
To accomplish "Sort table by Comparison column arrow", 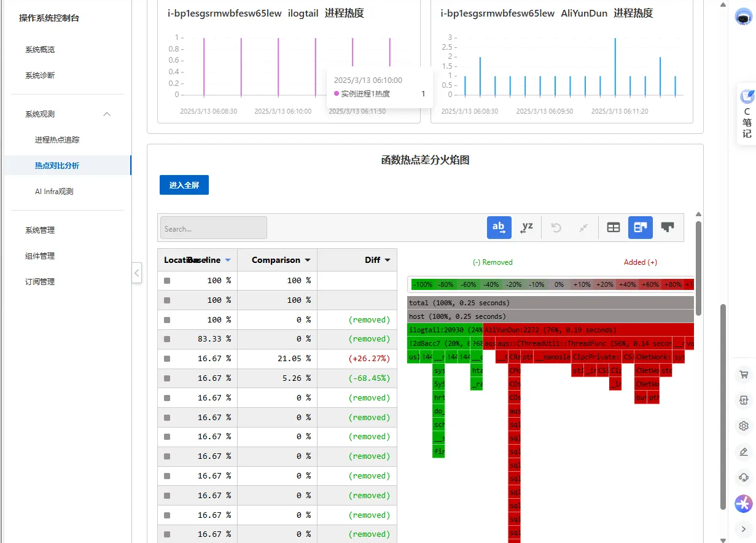I will [x=308, y=260].
